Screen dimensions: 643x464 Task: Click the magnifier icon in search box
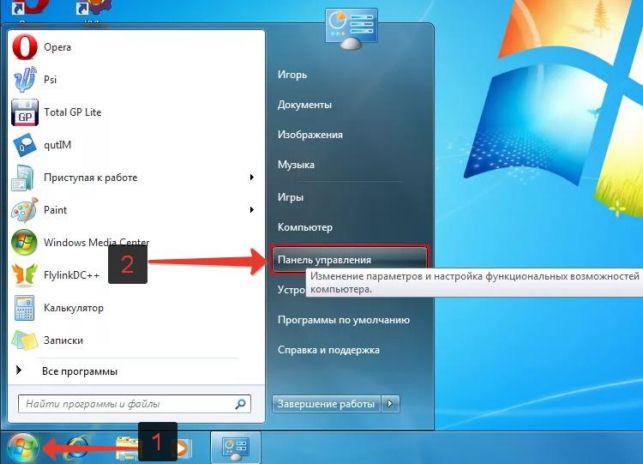[x=240, y=404]
